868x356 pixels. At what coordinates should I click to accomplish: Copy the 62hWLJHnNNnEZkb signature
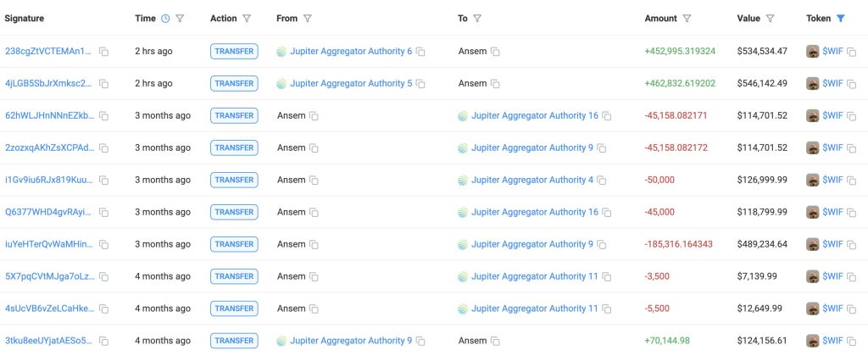pos(104,116)
